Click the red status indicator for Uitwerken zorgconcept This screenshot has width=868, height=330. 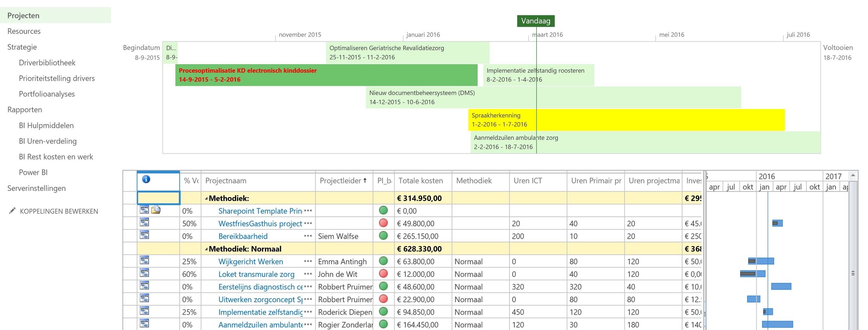[x=383, y=299]
